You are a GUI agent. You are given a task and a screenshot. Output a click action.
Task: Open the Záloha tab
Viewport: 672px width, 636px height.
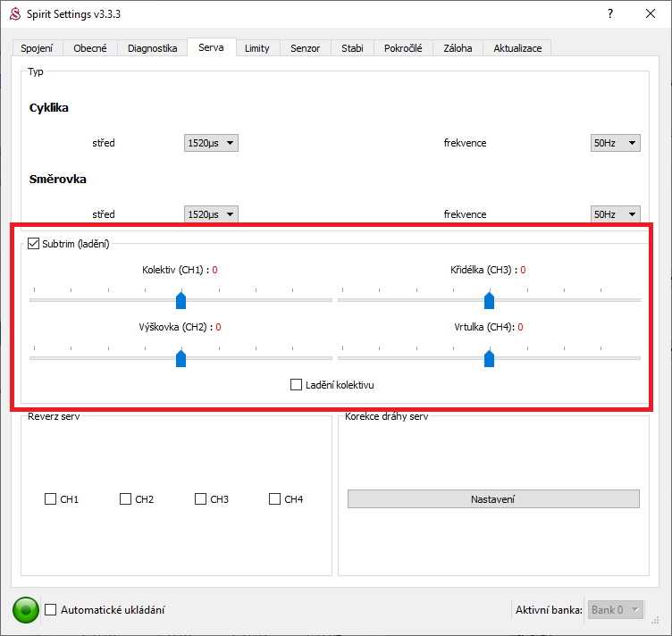coord(458,48)
